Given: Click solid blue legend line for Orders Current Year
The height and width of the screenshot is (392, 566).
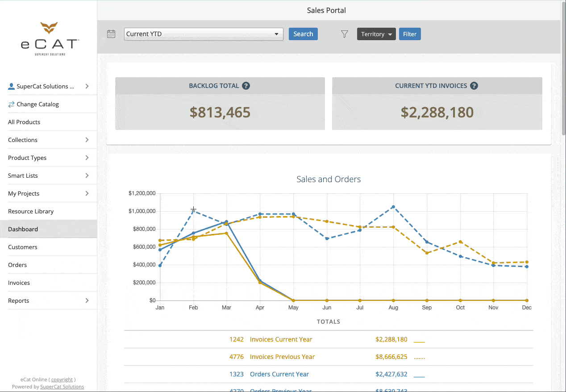Looking at the screenshot, I should 419,377.
